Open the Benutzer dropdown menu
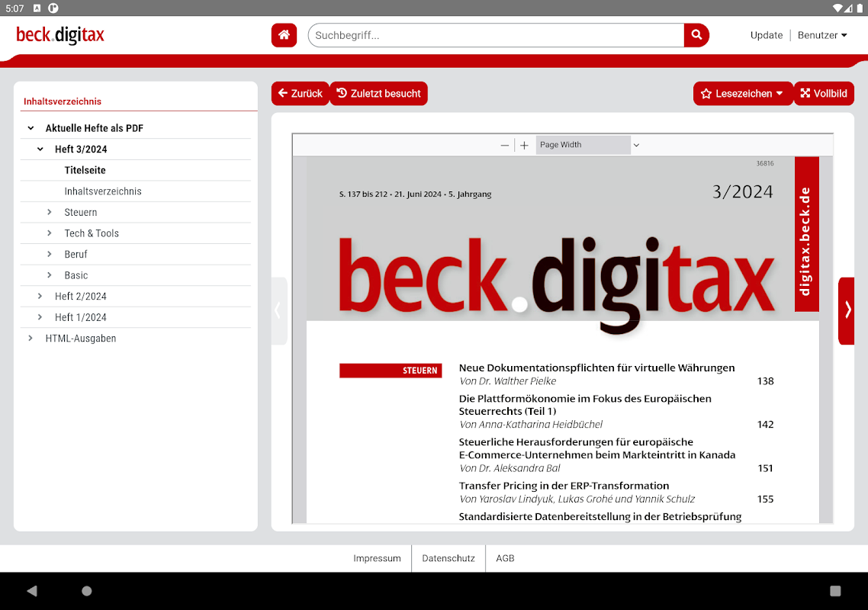The width and height of the screenshot is (868, 610). 822,35
